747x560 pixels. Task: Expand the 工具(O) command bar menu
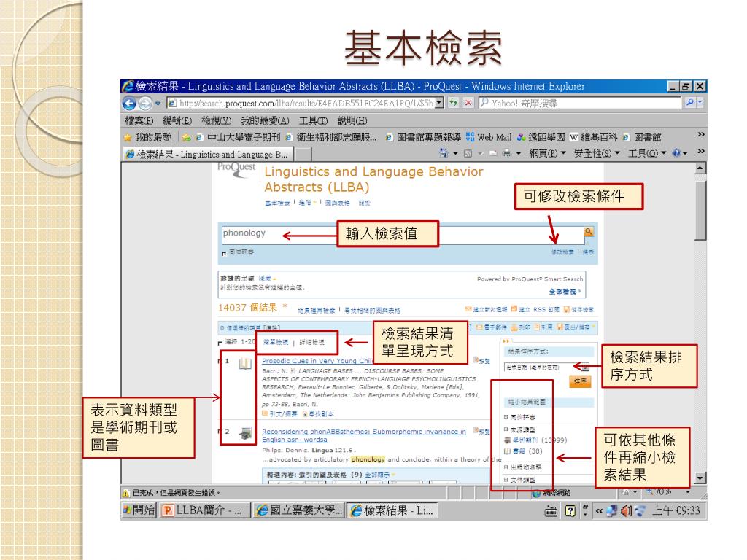(647, 153)
